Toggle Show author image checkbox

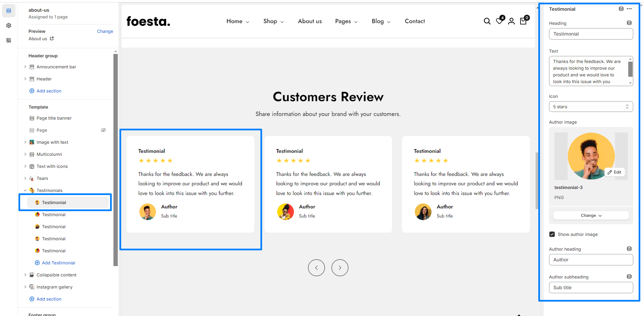(552, 234)
